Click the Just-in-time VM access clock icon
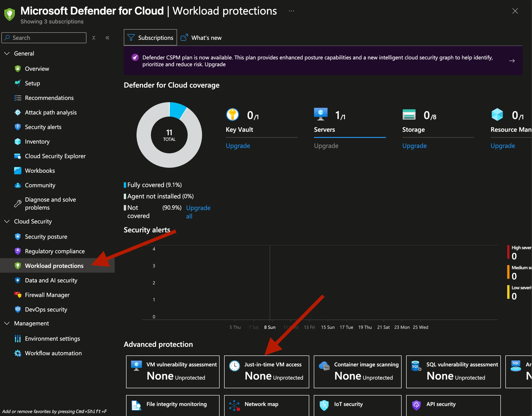The width and height of the screenshot is (532, 416). tap(235, 366)
